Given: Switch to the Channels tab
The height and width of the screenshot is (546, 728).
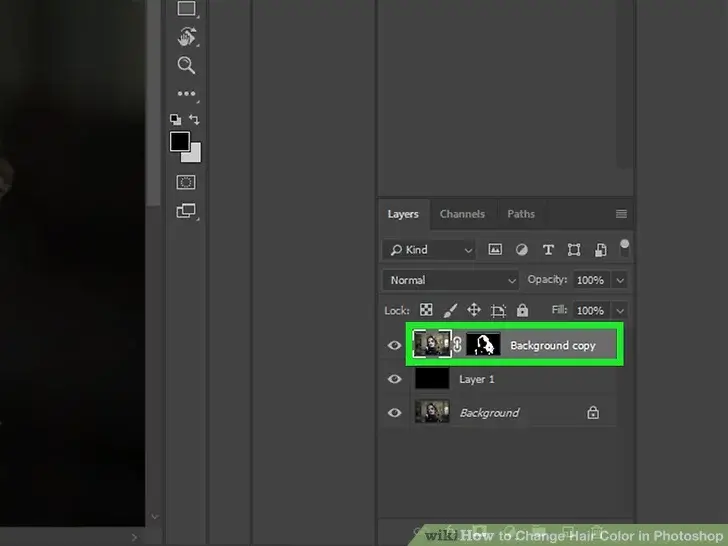Looking at the screenshot, I should pyautogui.click(x=462, y=214).
